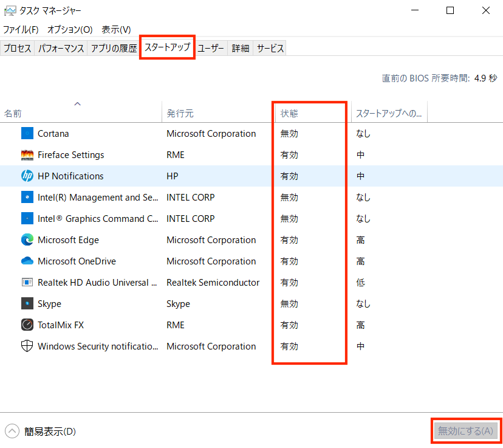
Task: Sort by 状態 column header
Action: pyautogui.click(x=289, y=114)
